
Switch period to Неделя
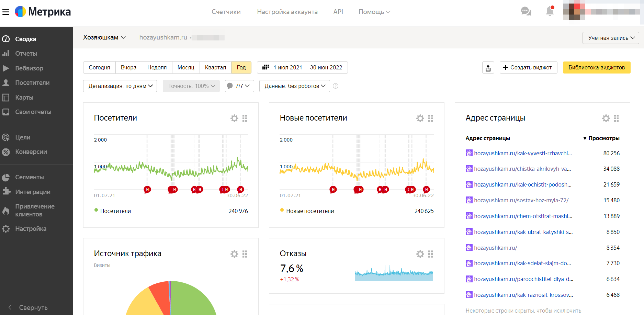[x=157, y=68]
